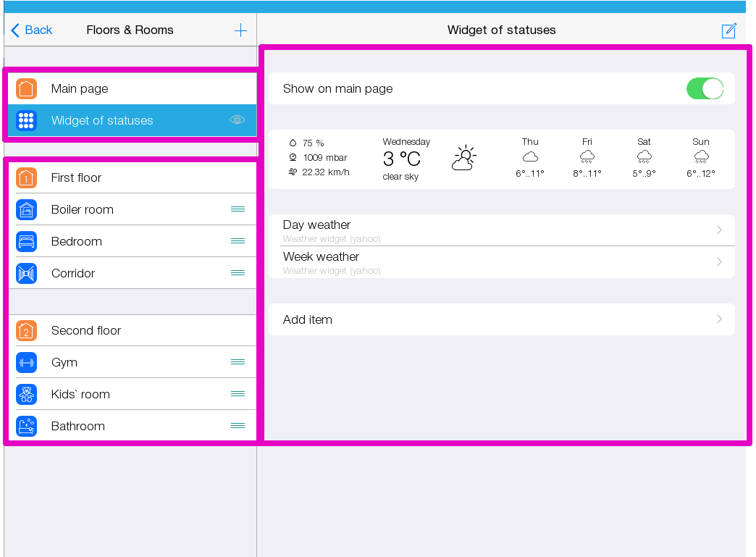Click the Corridor icon in the sidebar
Image resolution: width=756 pixels, height=557 pixels.
(x=26, y=273)
